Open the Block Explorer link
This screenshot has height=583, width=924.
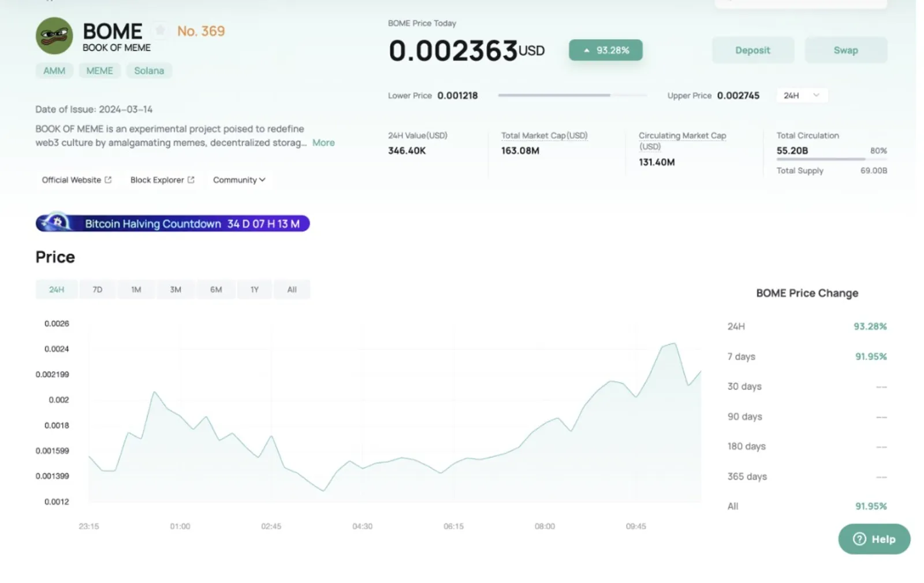pos(162,180)
